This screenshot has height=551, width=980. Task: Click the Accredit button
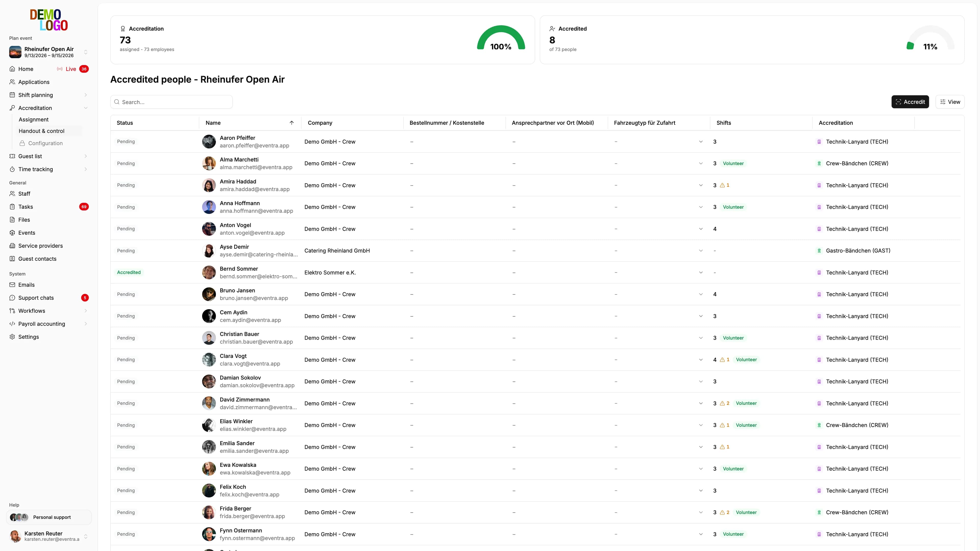(x=910, y=102)
